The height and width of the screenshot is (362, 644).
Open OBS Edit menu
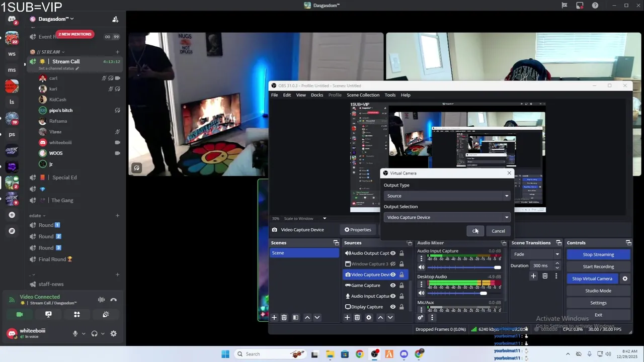(287, 95)
